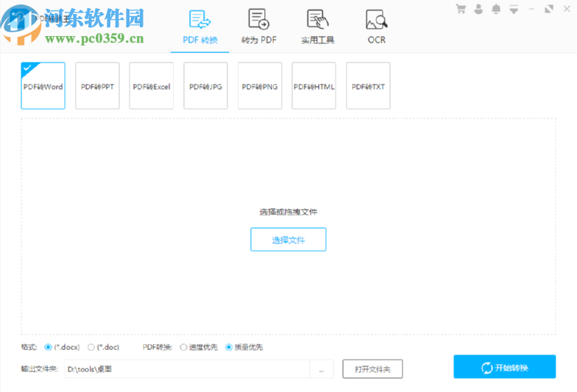577x392 pixels.
Task: Click the 选择文件 button
Action: 288,240
